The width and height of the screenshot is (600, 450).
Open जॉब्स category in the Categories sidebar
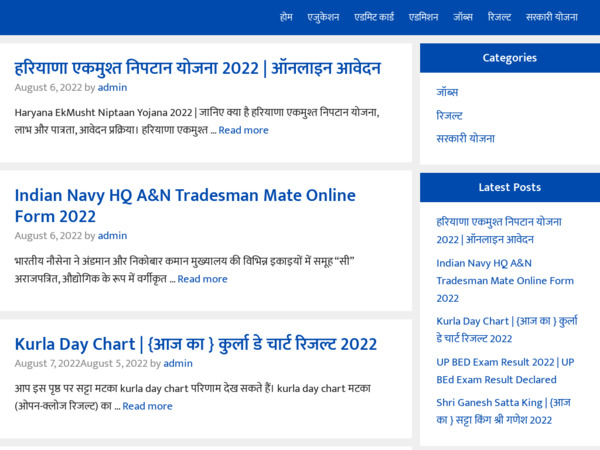pos(447,92)
